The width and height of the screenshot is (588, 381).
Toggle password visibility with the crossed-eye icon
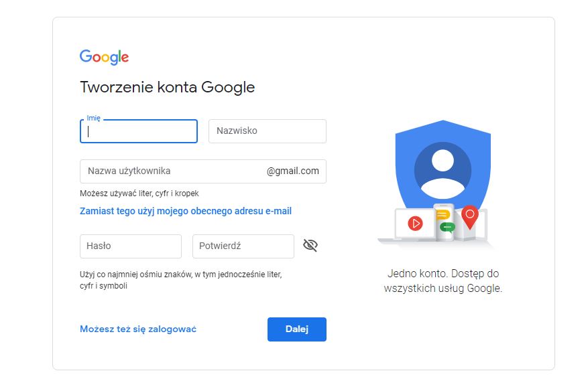[x=310, y=246]
